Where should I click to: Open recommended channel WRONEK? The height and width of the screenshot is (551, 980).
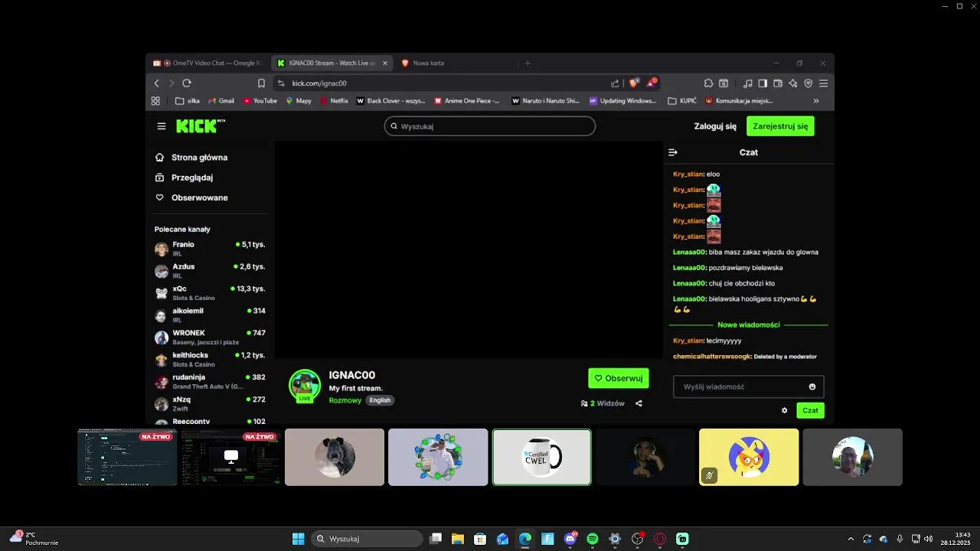210,337
